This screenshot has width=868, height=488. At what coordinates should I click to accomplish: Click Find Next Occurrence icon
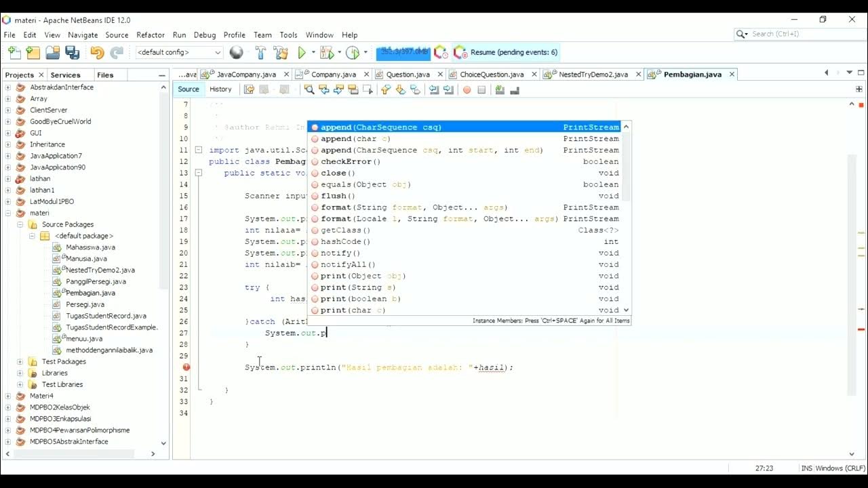338,89
